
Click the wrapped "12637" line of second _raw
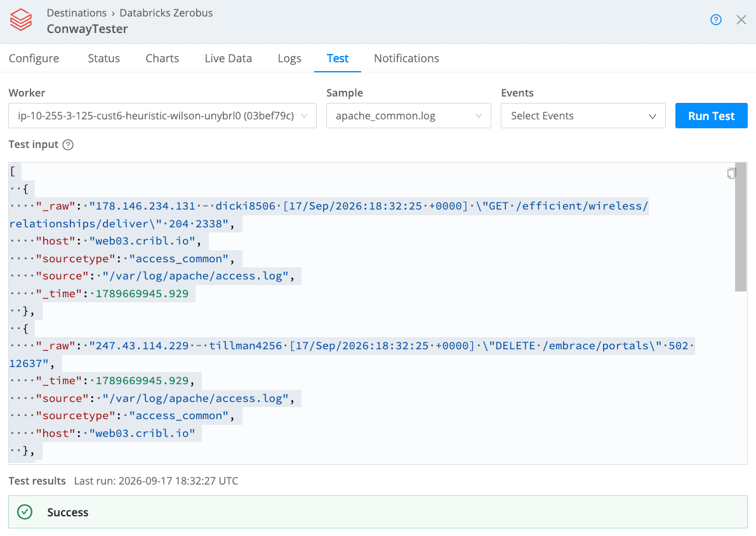(31, 363)
